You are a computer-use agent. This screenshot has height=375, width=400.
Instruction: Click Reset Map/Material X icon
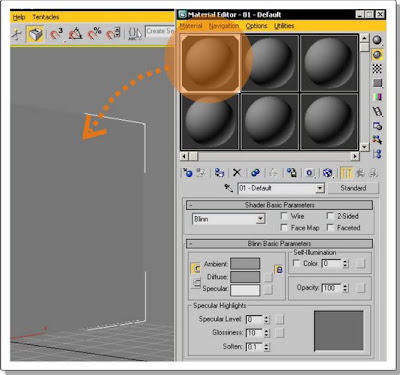[237, 173]
